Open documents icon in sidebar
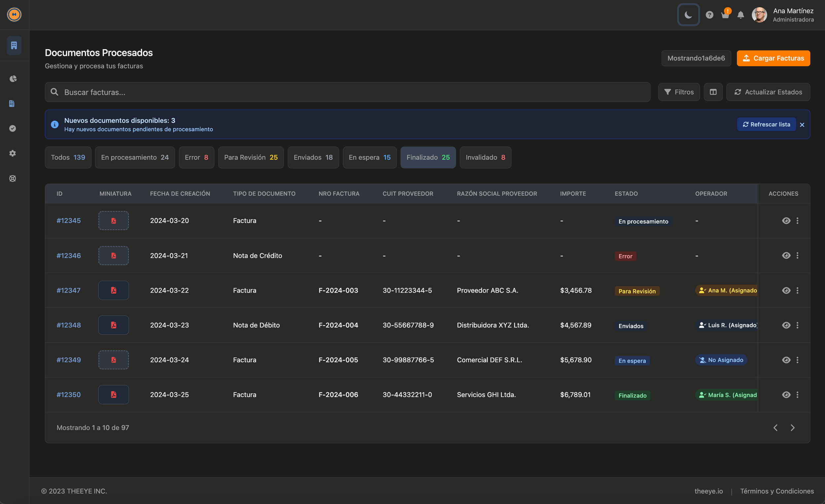 click(12, 104)
